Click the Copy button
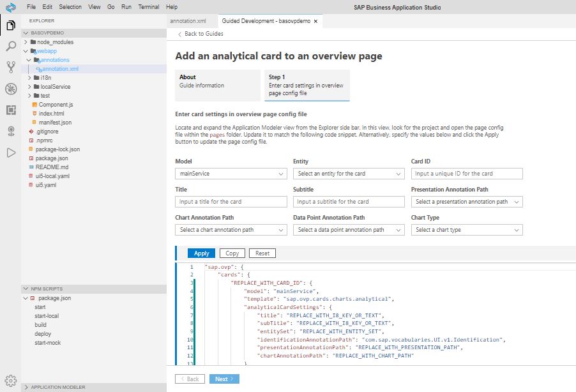Viewport: 576px width, 392px height. tap(232, 253)
